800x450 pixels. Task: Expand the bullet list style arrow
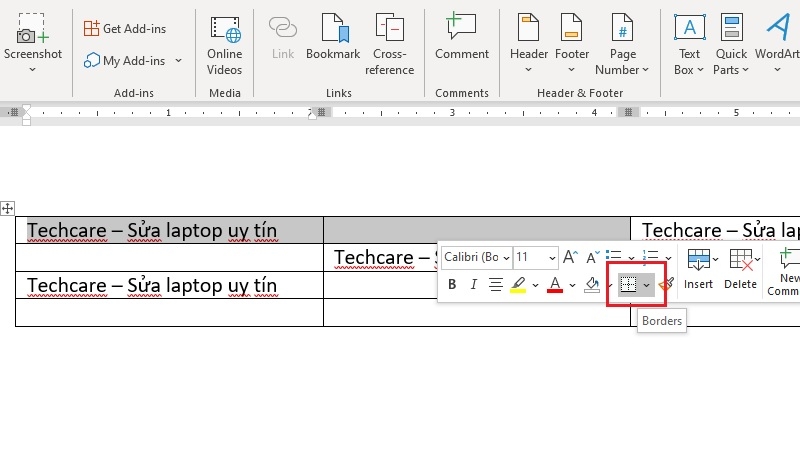click(632, 258)
